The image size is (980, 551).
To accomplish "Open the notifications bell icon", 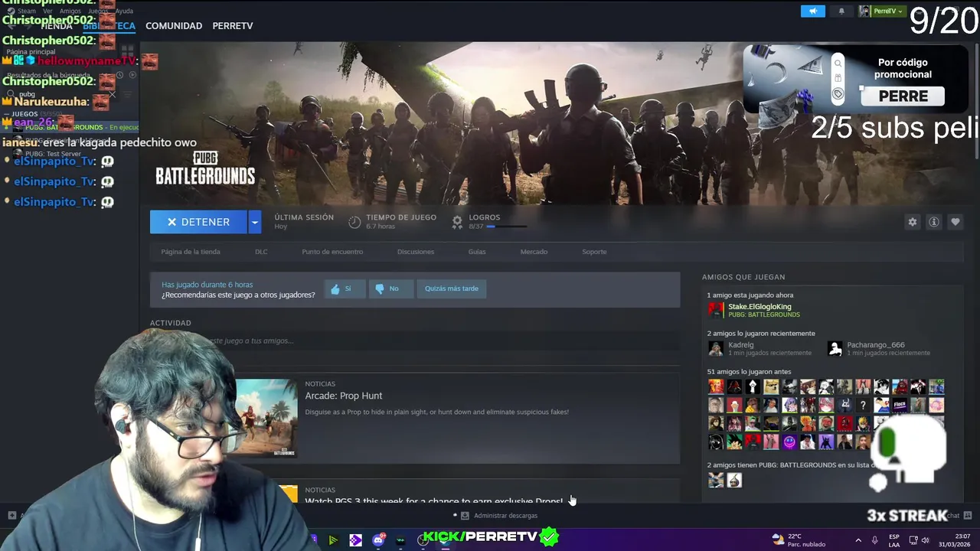I will pyautogui.click(x=841, y=11).
